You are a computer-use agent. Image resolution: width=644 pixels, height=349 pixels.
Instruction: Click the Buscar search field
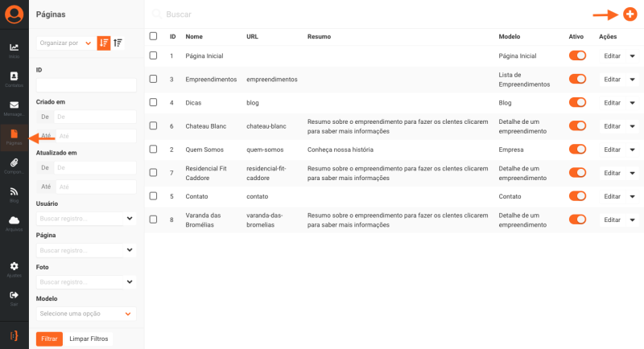click(322, 14)
